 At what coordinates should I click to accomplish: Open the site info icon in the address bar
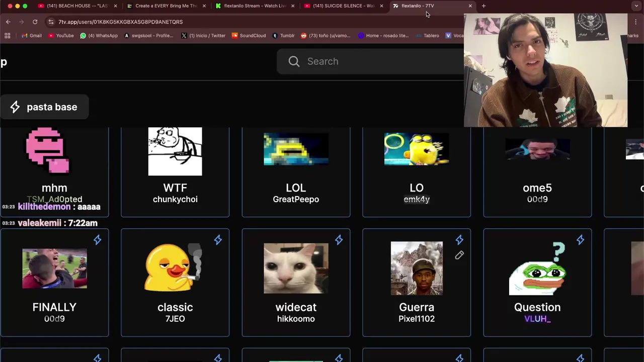50,22
